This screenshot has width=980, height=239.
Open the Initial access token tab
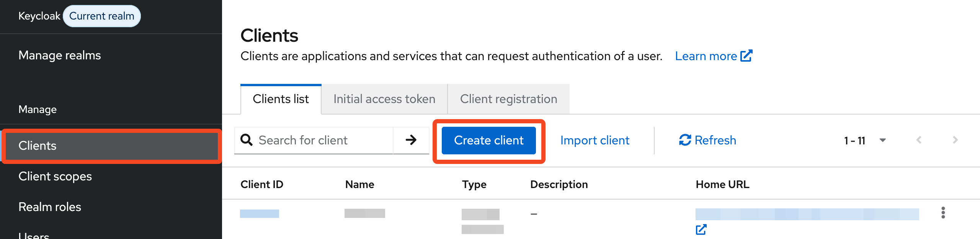pyautogui.click(x=384, y=99)
